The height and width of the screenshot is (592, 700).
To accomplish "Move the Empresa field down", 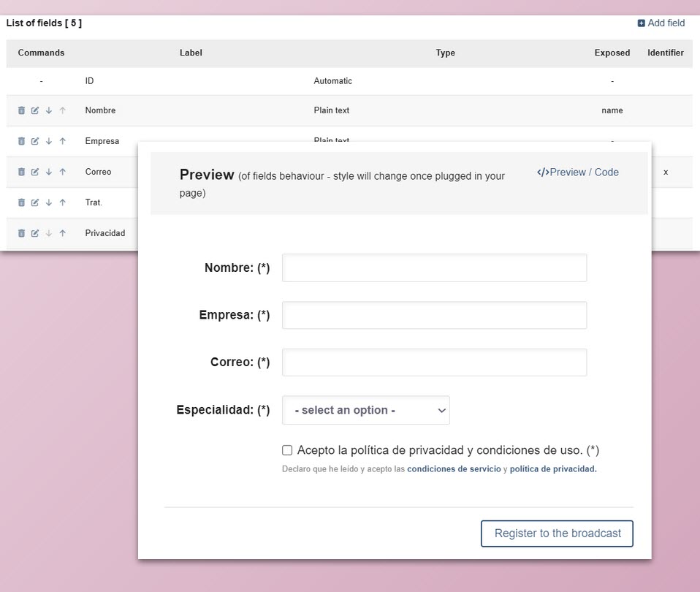I will click(x=49, y=141).
